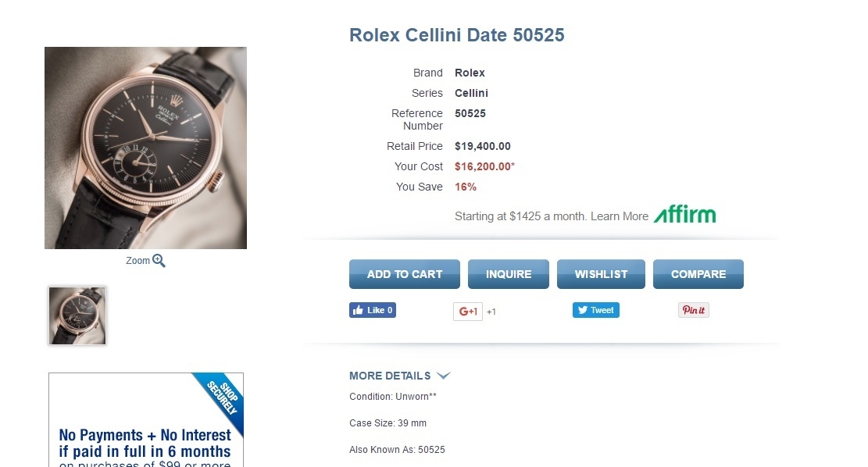This screenshot has height=467, width=868.
Task: Click the Zoom magnifier icon
Action: click(x=159, y=261)
